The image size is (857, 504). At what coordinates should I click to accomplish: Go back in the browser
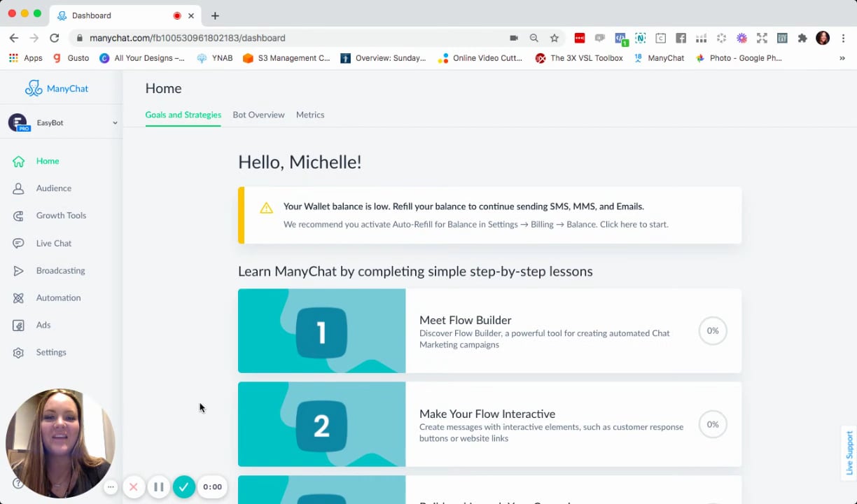point(14,38)
